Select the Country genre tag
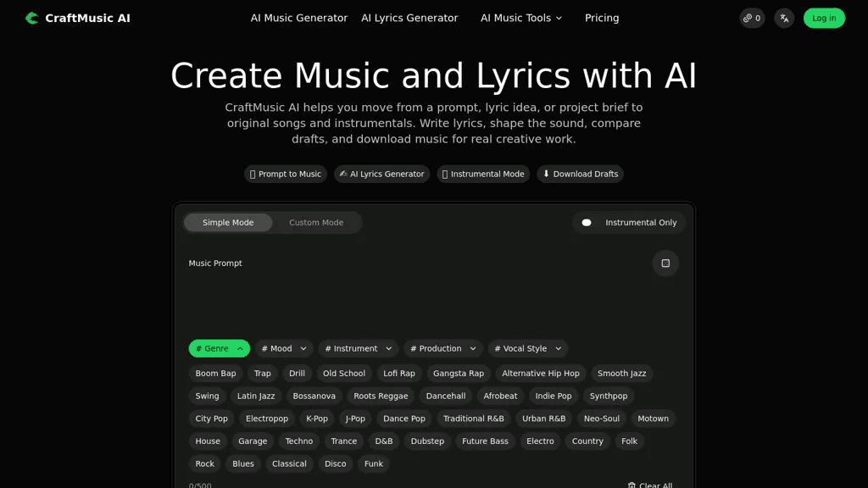The width and height of the screenshot is (868, 488). click(x=587, y=441)
